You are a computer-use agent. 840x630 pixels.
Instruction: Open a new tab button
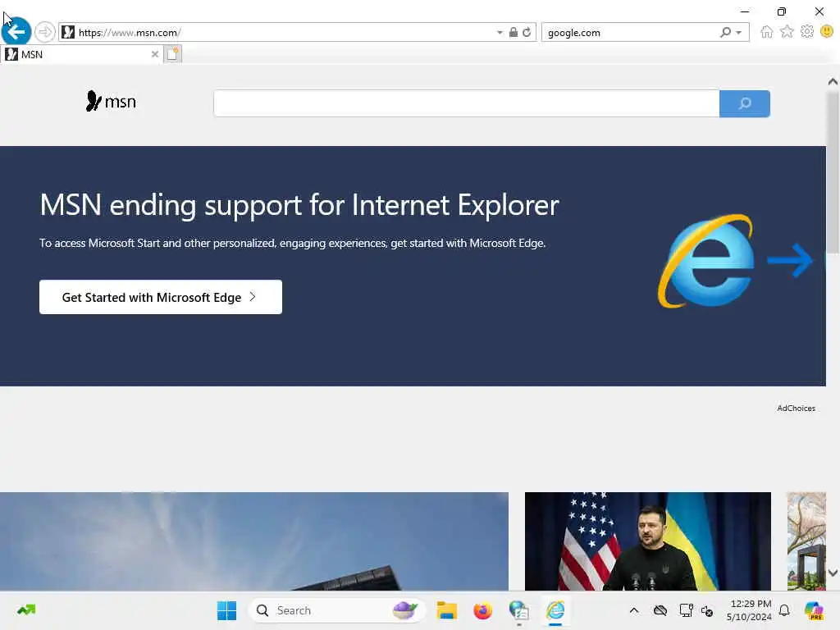click(x=172, y=54)
